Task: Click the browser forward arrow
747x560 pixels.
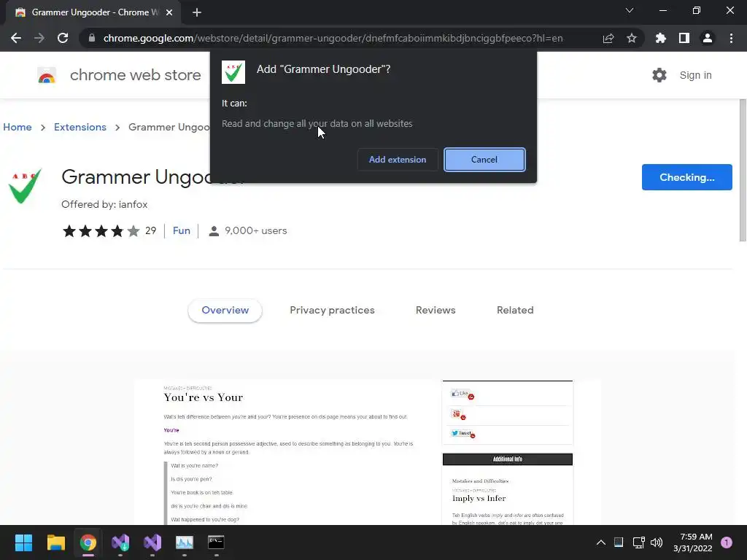Action: click(x=39, y=38)
